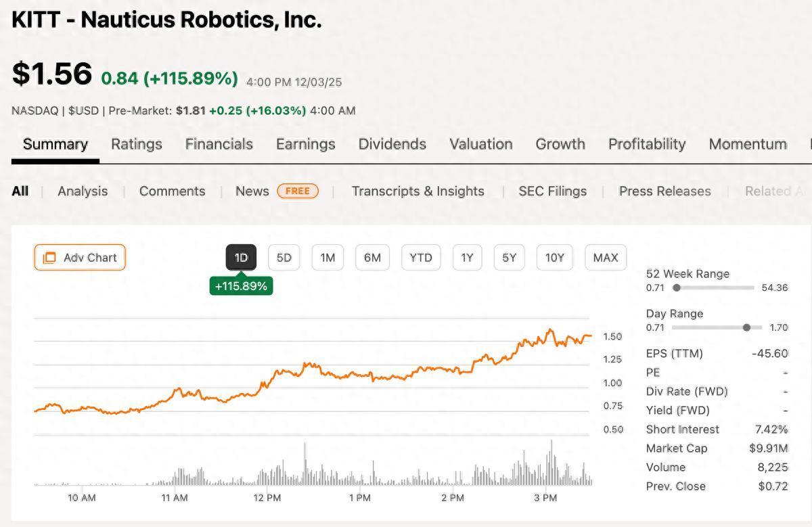
Task: Switch chart to 1M range
Action: click(x=328, y=258)
